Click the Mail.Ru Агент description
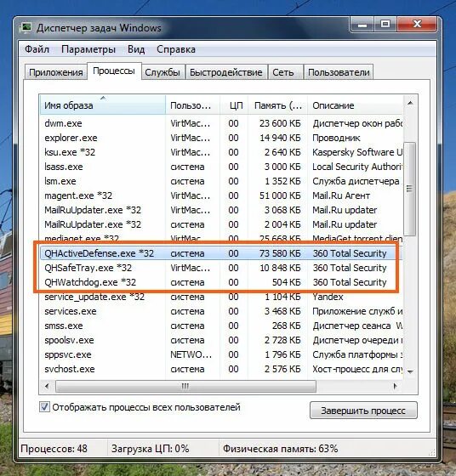This screenshot has height=476, width=456. coord(341,195)
